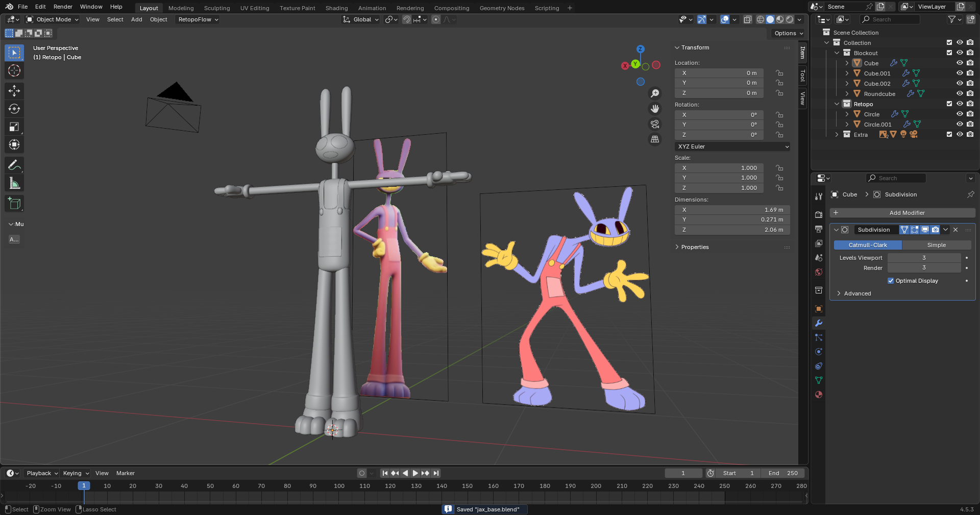Uncheck Retopo collection checkbox
This screenshot has height=515, width=980.
[949, 104]
